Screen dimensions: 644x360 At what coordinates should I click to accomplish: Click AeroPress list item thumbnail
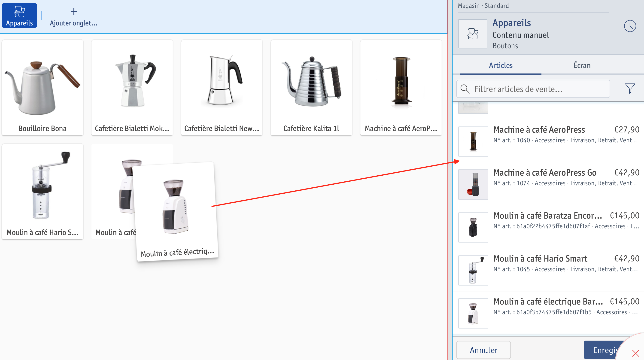pyautogui.click(x=473, y=141)
